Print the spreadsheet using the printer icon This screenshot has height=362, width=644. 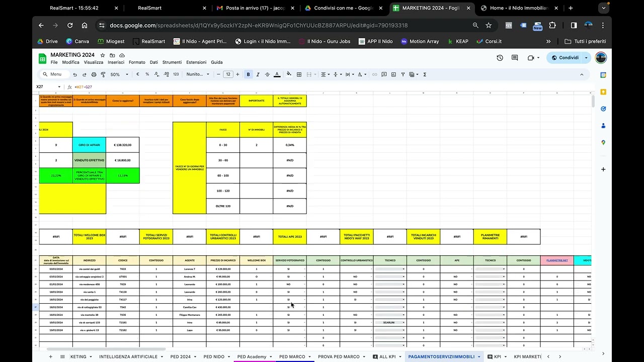coord(94,74)
